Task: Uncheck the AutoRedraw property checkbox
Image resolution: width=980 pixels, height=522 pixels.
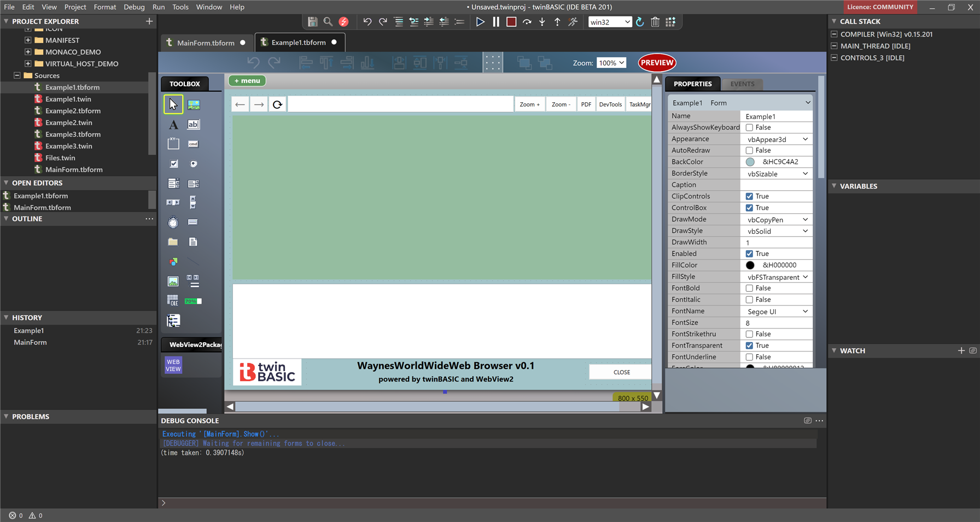Action: [749, 150]
